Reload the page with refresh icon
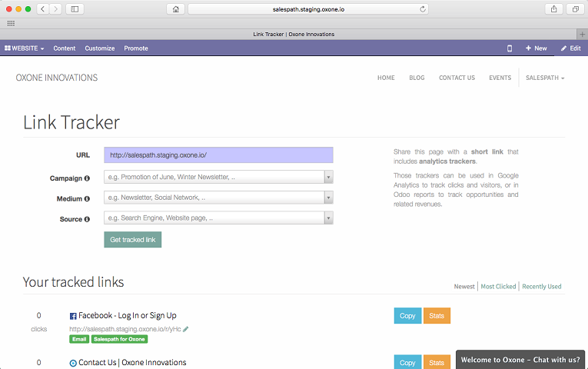Viewport: 588px width, 369px height. 423,9
